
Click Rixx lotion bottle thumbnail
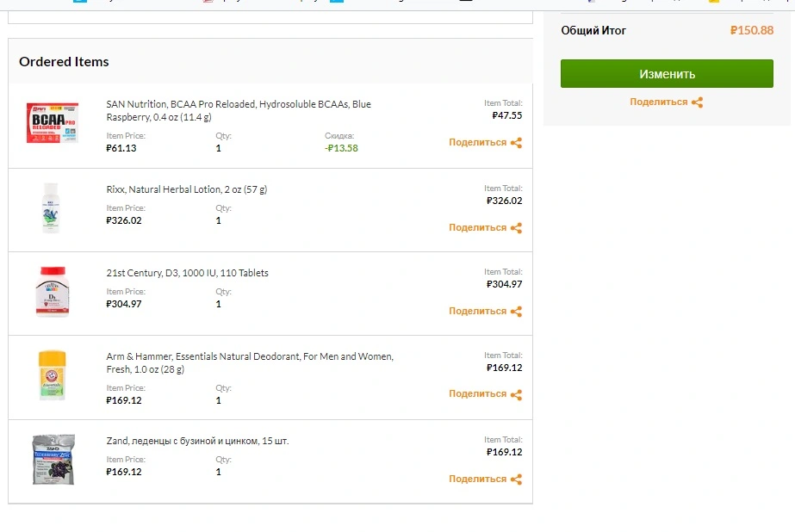point(51,208)
